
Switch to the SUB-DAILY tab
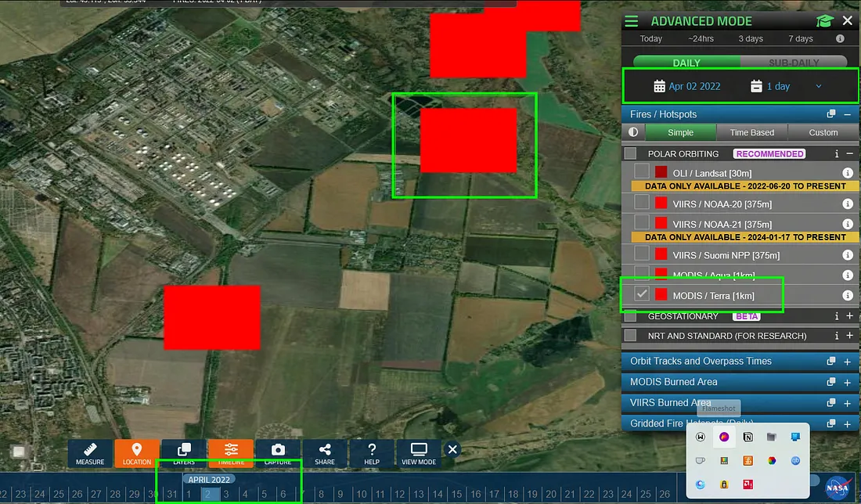(x=793, y=63)
